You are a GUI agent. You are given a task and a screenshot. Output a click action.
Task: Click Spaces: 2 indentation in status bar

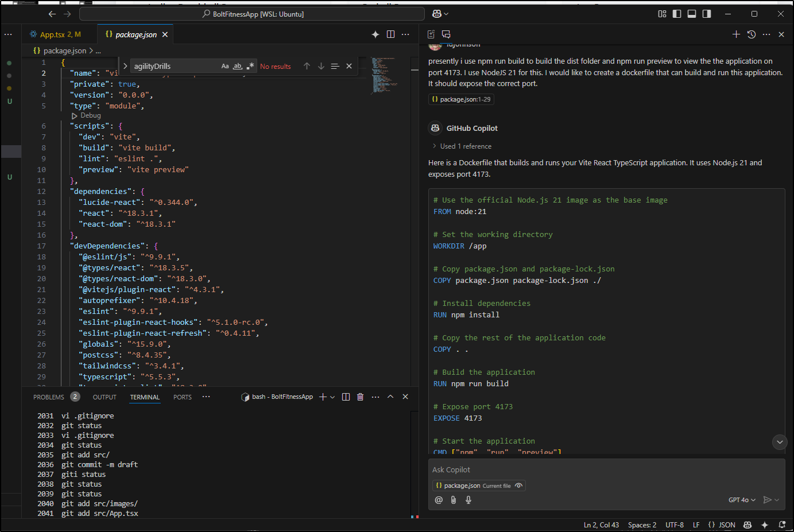pos(642,525)
